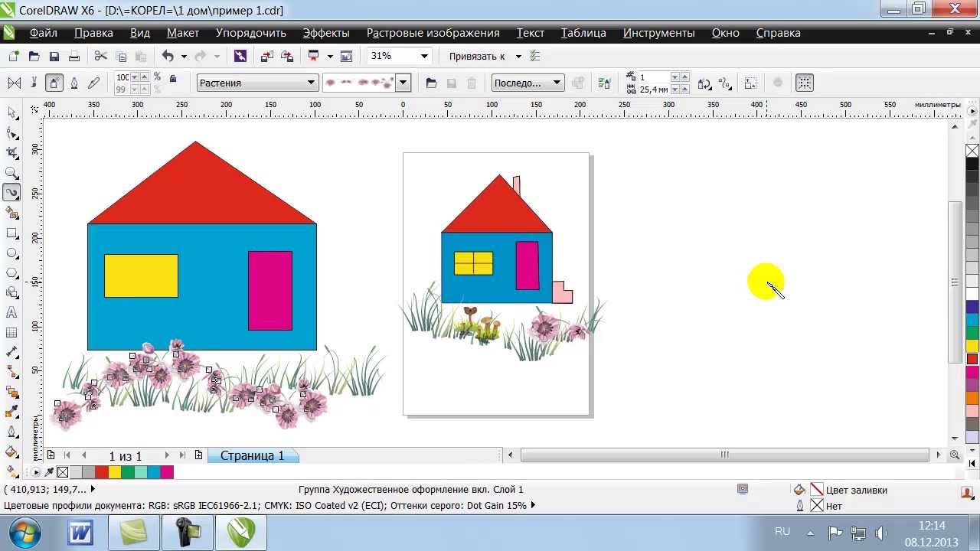Select the Crop tool

tap(11, 152)
